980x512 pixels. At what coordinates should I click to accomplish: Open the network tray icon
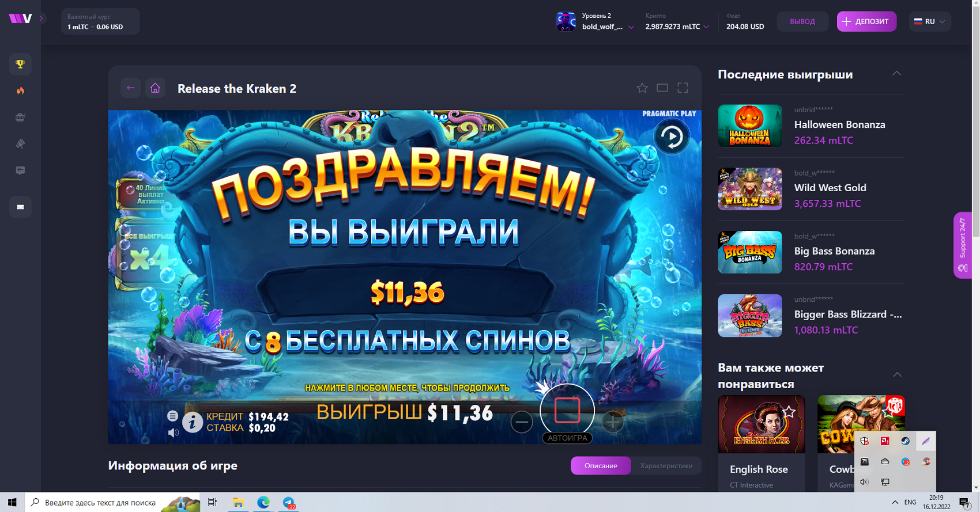[885, 481]
